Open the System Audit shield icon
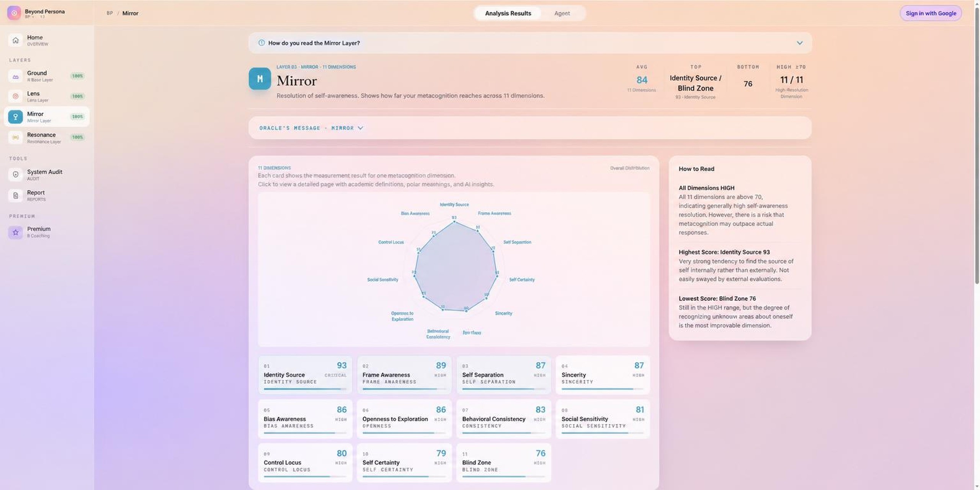The width and height of the screenshot is (980, 490). pos(15,174)
